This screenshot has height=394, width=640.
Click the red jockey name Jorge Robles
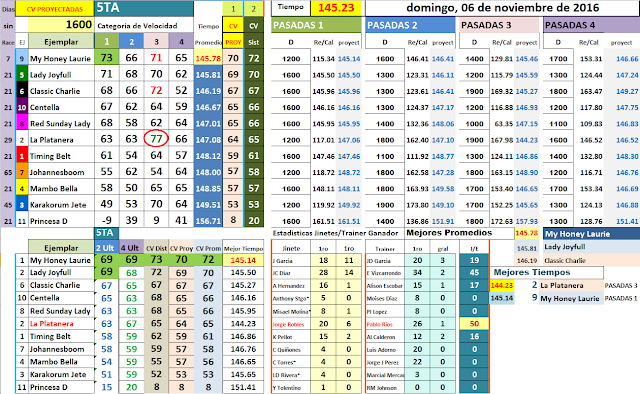click(289, 324)
